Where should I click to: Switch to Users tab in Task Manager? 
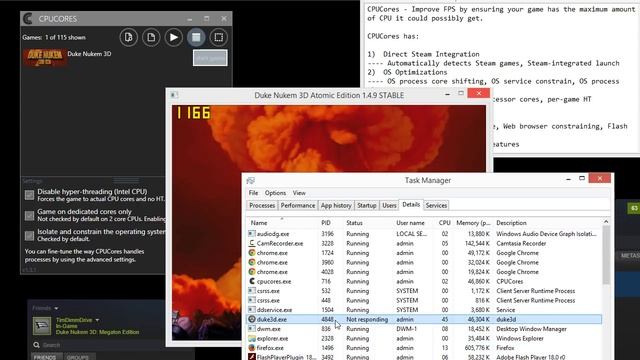click(x=389, y=206)
